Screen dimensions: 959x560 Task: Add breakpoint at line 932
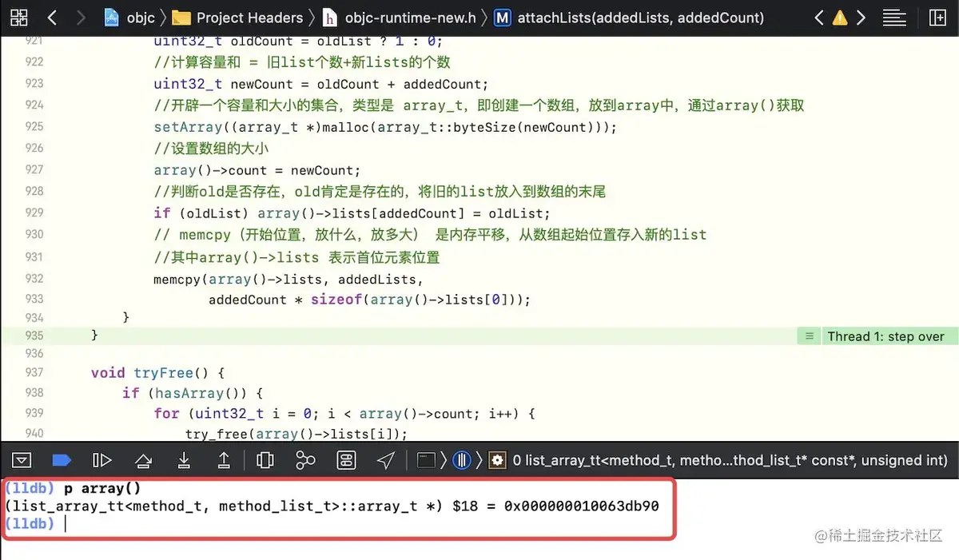34,278
